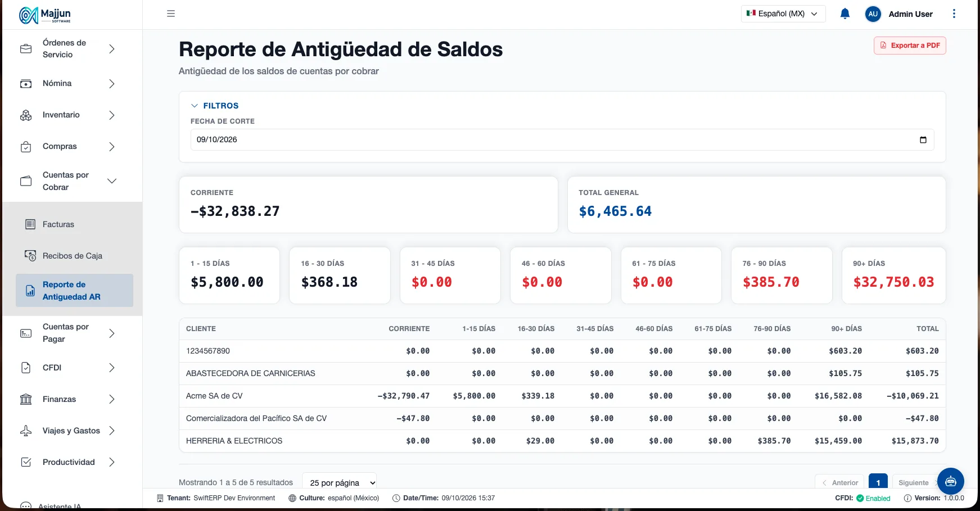
Task: Click the Inventario boxes icon
Action: (26, 115)
